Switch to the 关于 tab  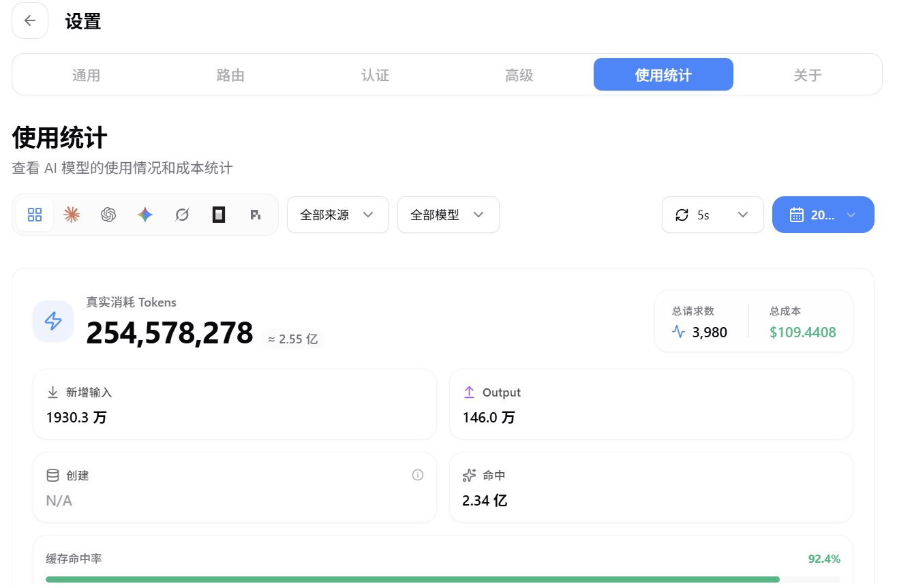pos(808,75)
